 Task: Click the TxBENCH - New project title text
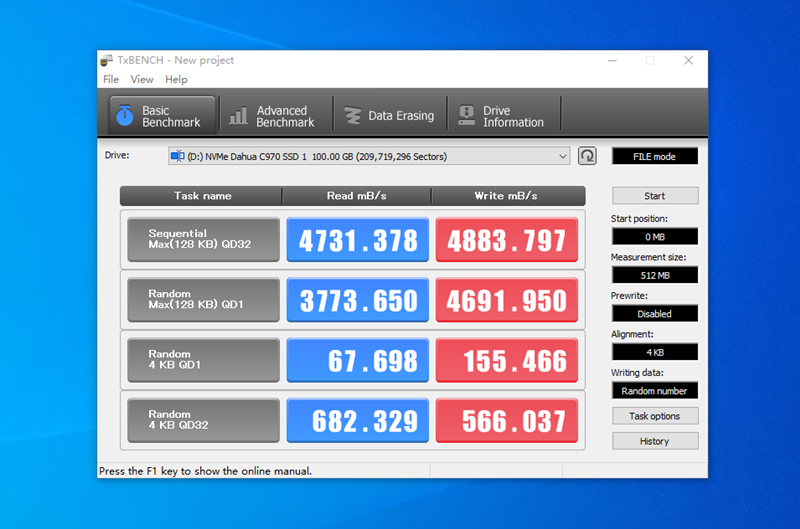[x=176, y=60]
